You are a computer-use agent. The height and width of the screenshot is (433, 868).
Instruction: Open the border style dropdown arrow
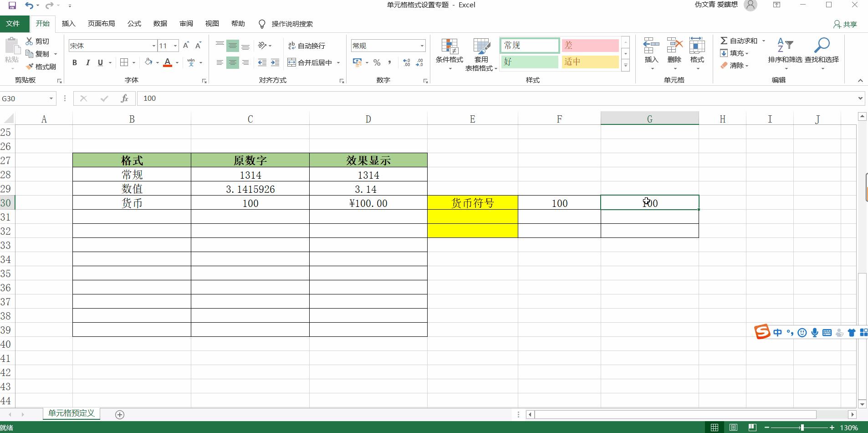tap(133, 62)
